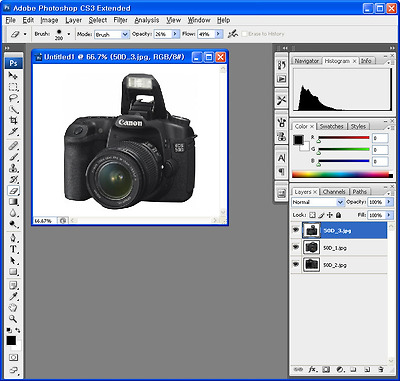Click the airbrush icon in options bar
Viewport: 400px width, 381px height.
(x=233, y=34)
